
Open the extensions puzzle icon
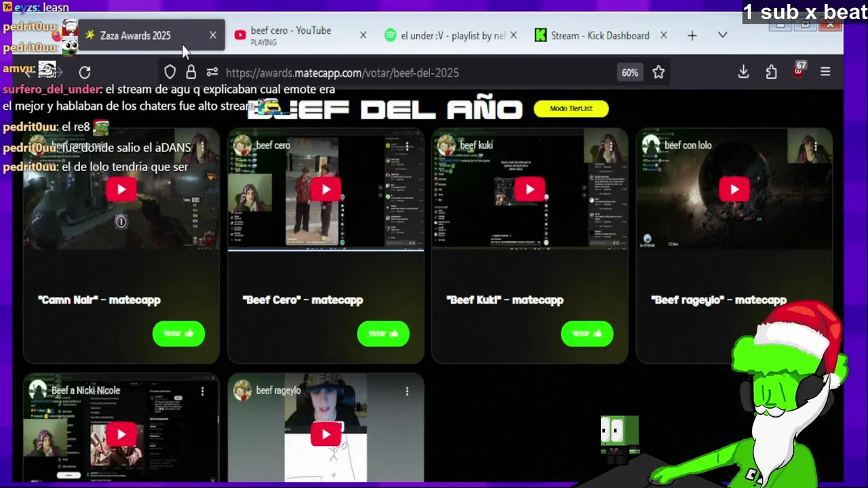[x=771, y=72]
